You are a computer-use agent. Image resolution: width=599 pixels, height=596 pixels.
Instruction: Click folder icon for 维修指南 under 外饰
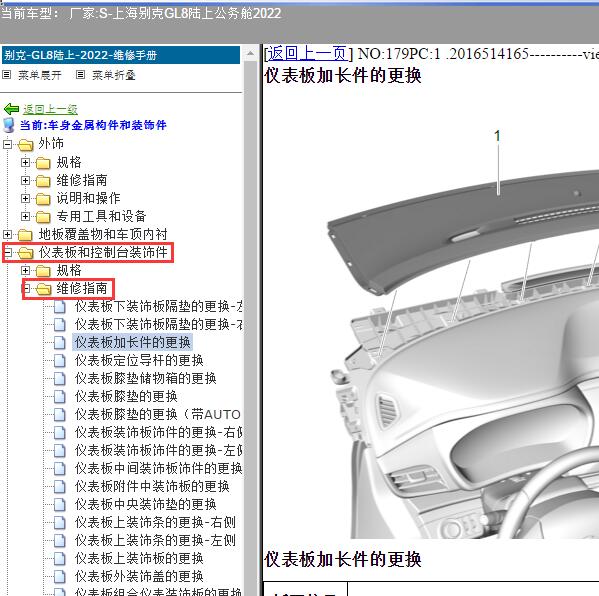[43, 181]
